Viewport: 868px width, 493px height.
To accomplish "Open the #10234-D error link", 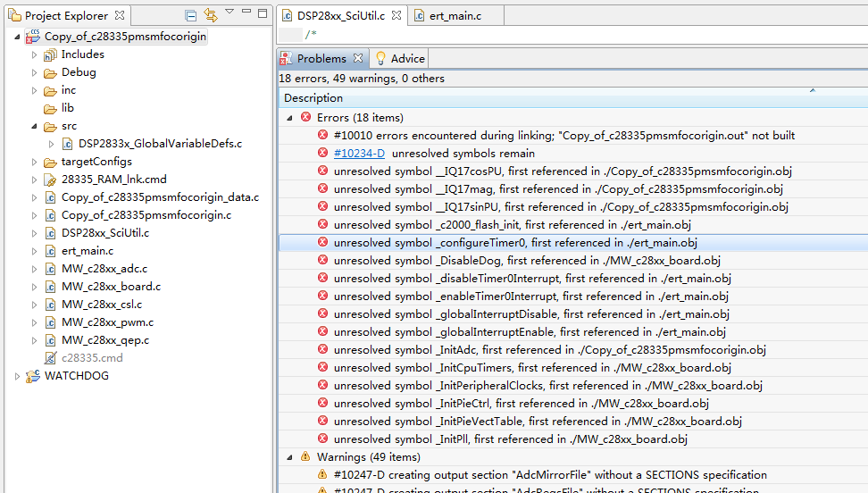I will tap(359, 154).
